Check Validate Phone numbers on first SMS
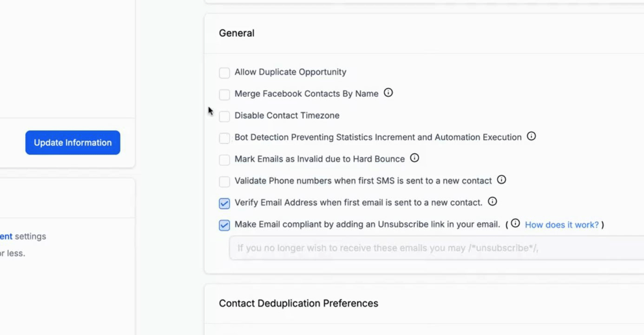 (224, 181)
